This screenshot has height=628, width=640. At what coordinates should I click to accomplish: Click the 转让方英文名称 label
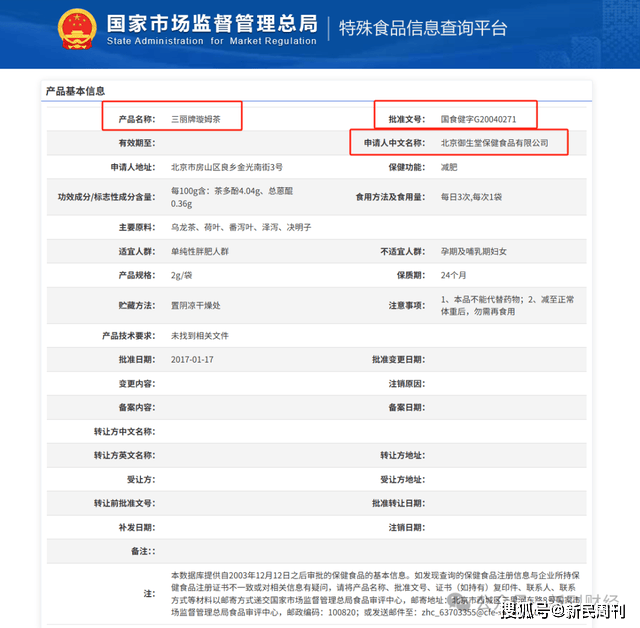124,455
